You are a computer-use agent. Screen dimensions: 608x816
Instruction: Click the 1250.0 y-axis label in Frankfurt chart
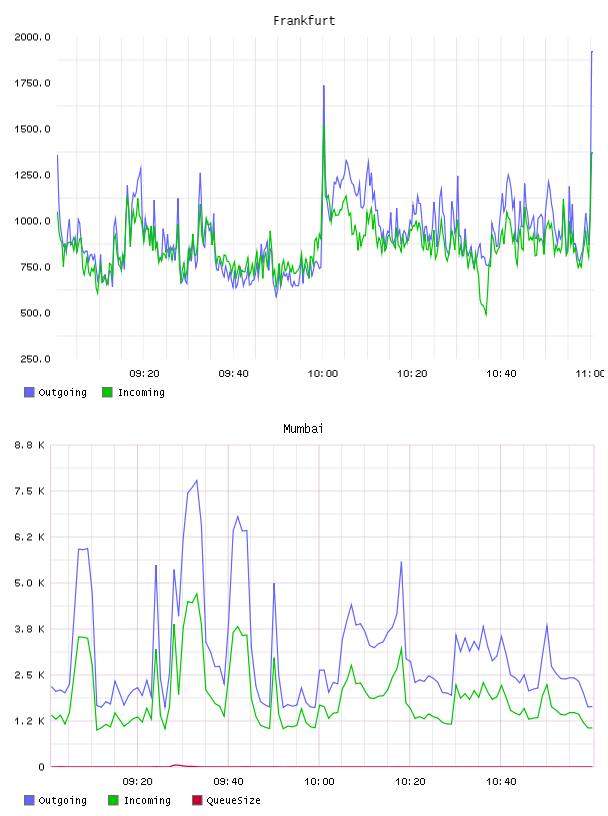click(x=32, y=175)
